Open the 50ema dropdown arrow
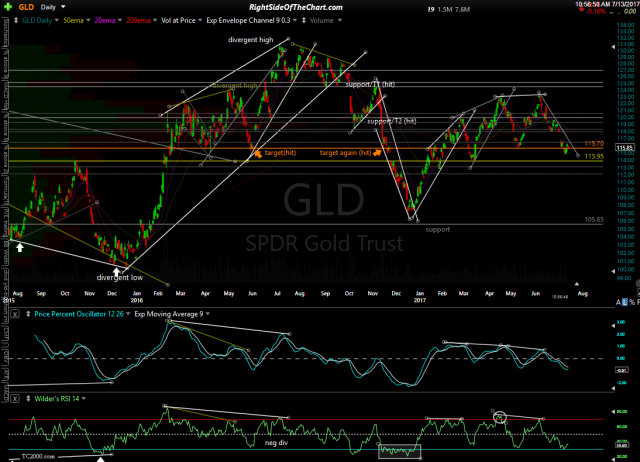The height and width of the screenshot is (462, 640). 88,20
